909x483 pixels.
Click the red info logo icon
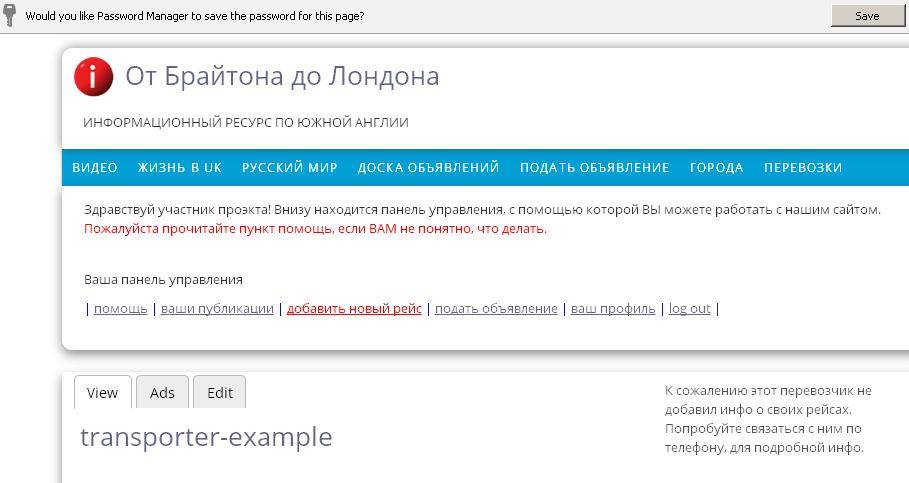pyautogui.click(x=94, y=77)
